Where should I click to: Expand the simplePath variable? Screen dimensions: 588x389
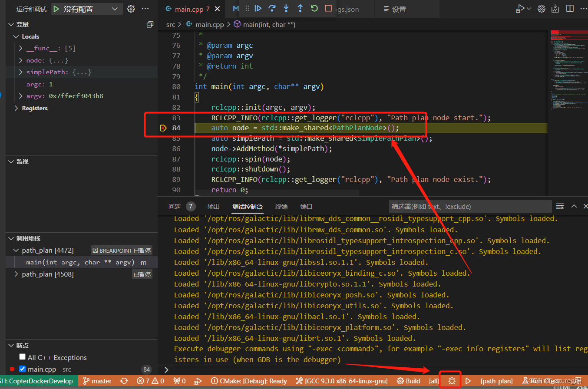click(x=20, y=72)
